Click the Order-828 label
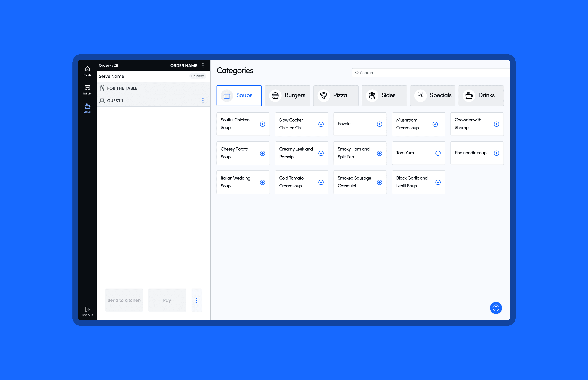This screenshot has width=588, height=380. coord(108,65)
